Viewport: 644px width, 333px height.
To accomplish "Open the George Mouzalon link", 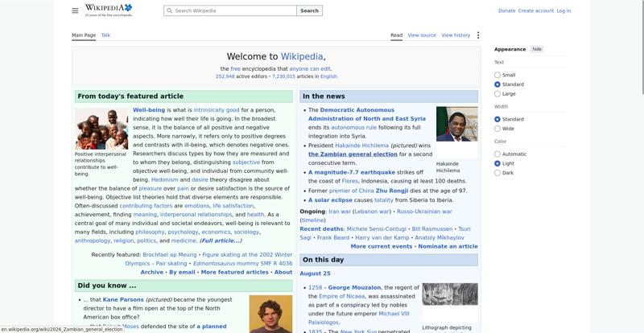I will (354, 288).
